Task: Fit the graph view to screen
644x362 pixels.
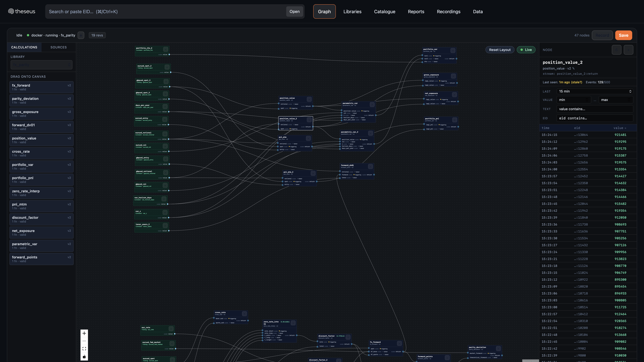Action: pyautogui.click(x=84, y=349)
